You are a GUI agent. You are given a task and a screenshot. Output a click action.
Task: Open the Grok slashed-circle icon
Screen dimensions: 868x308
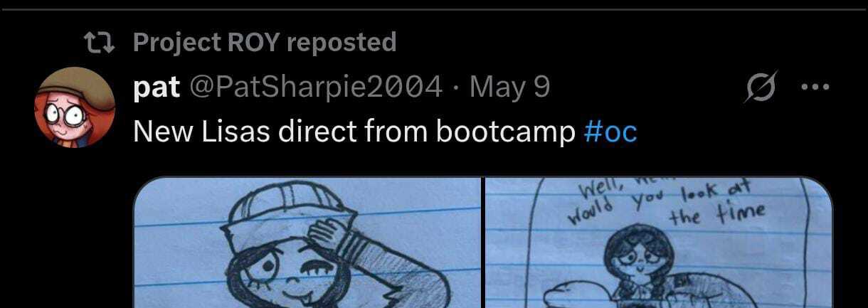(761, 88)
